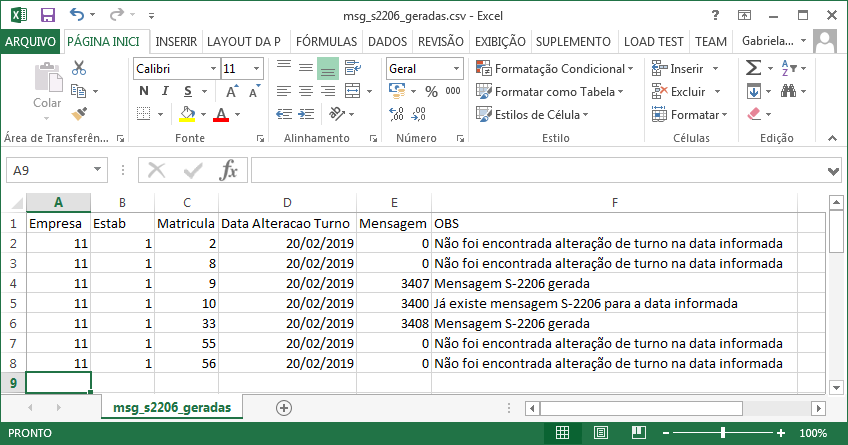This screenshot has width=848, height=445.
Task: Open the Geral number format dropdown
Action: (x=456, y=69)
